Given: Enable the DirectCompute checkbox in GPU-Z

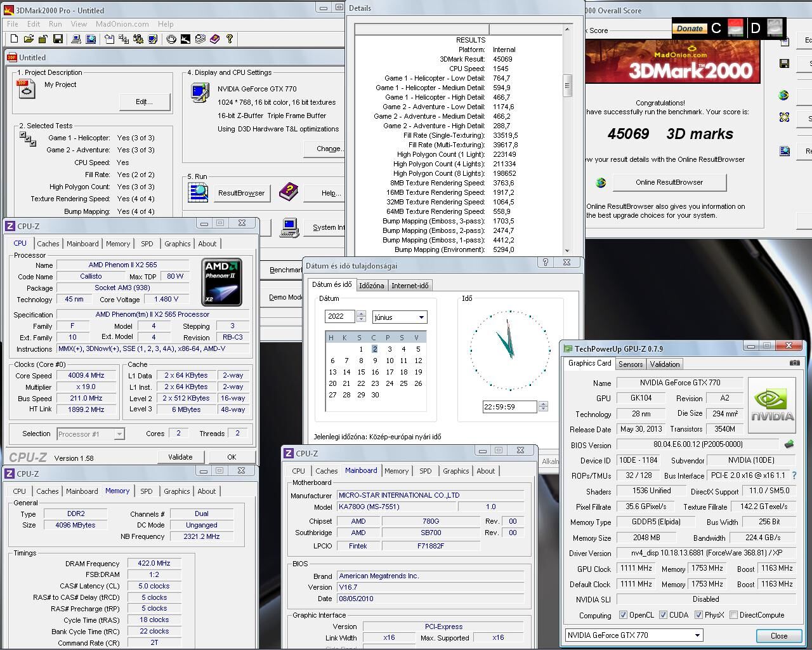Looking at the screenshot, I should coord(733,615).
